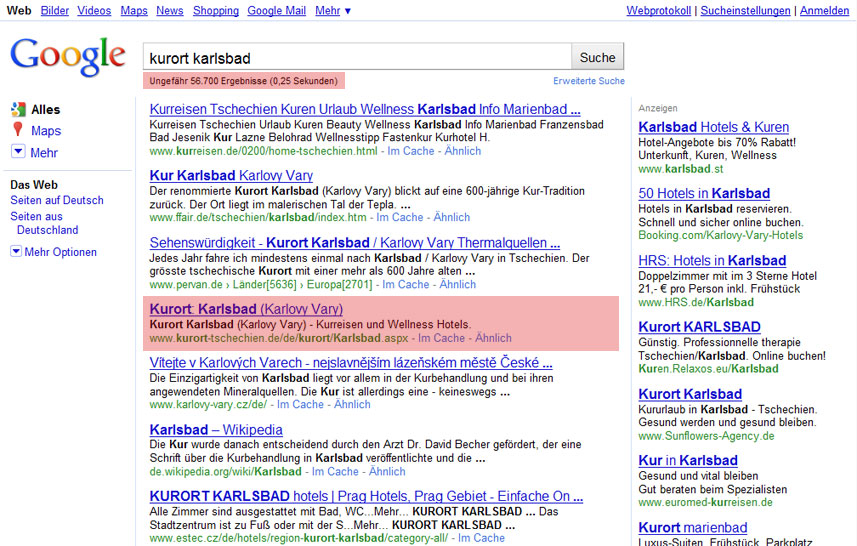Open News in the top navigation
Screen dimensions: 857x546
click(169, 10)
